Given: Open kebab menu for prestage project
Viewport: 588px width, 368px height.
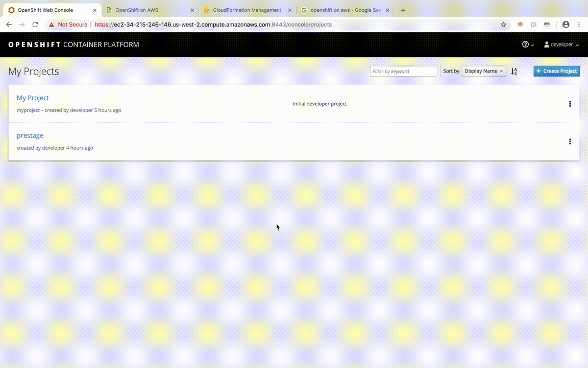Looking at the screenshot, I should (x=570, y=141).
